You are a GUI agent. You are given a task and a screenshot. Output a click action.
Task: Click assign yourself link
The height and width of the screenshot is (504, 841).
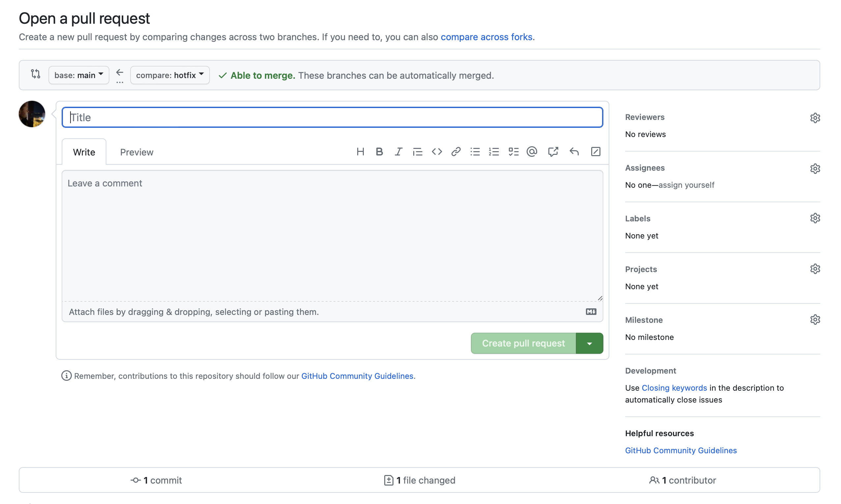686,185
